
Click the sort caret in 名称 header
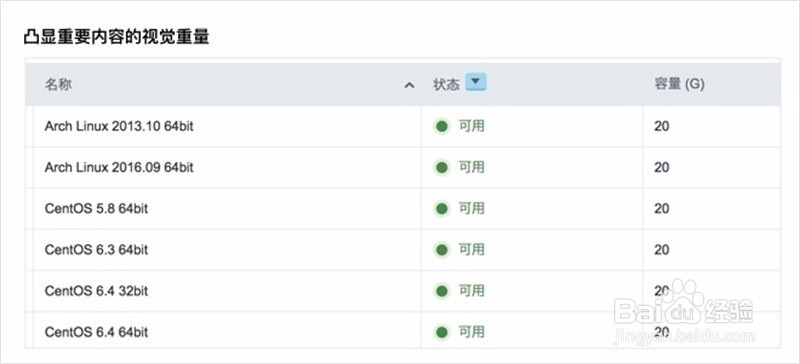click(x=409, y=85)
